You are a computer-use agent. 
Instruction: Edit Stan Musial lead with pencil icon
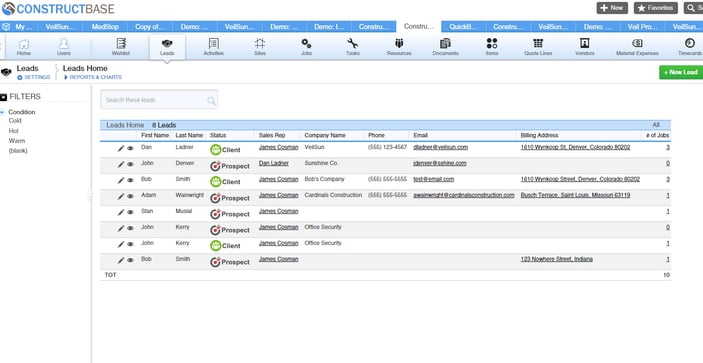click(121, 212)
